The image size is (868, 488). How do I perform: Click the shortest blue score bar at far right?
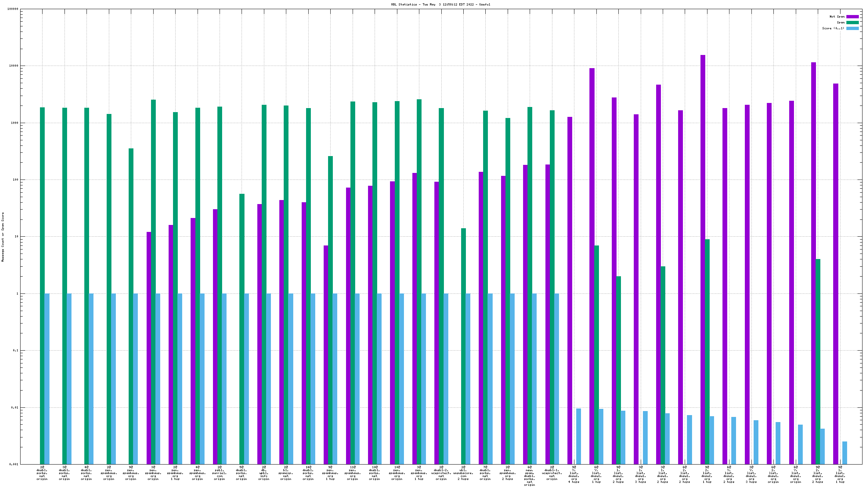point(845,453)
